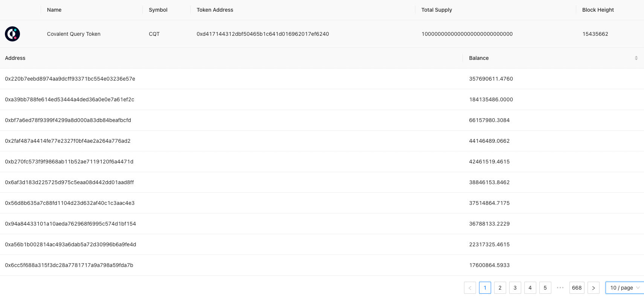Select the CQT symbol cell

click(x=154, y=34)
